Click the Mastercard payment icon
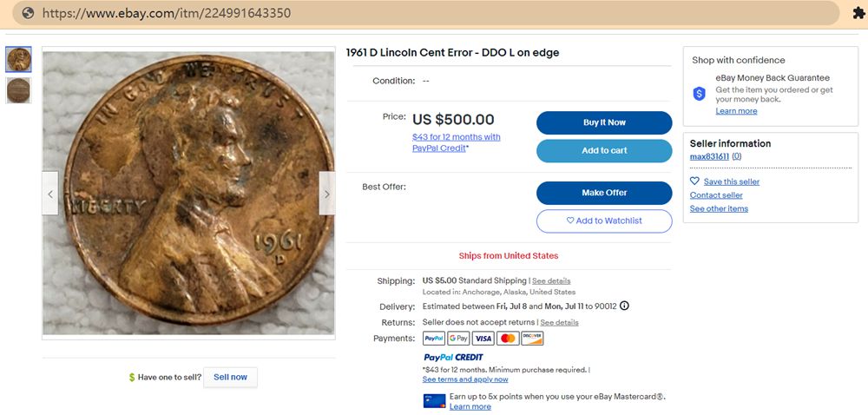 (x=508, y=339)
